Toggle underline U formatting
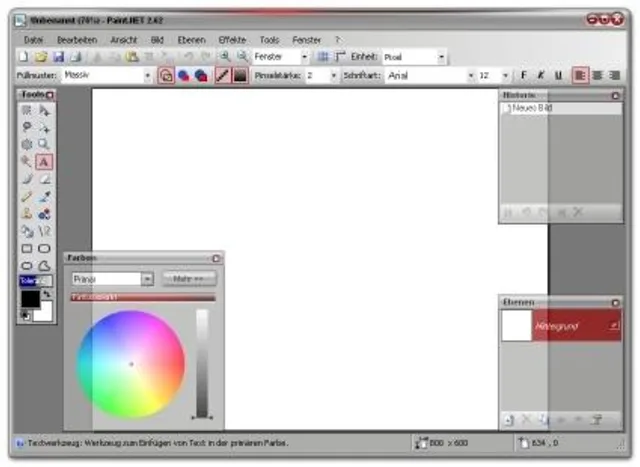Image resolution: width=640 pixels, height=467 pixels. pos(558,75)
